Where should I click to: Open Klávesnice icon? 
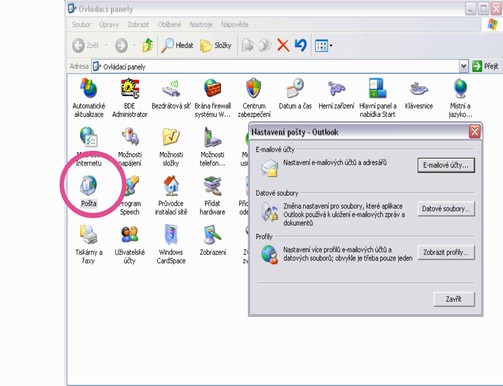tap(419, 94)
